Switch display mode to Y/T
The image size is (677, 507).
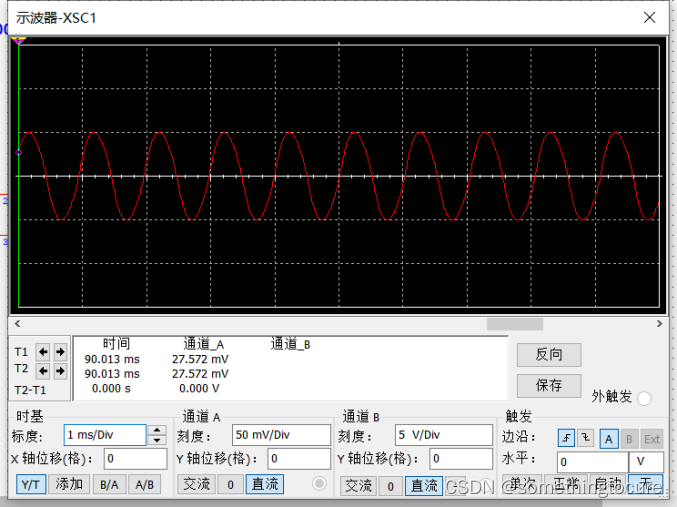pyautogui.click(x=30, y=485)
